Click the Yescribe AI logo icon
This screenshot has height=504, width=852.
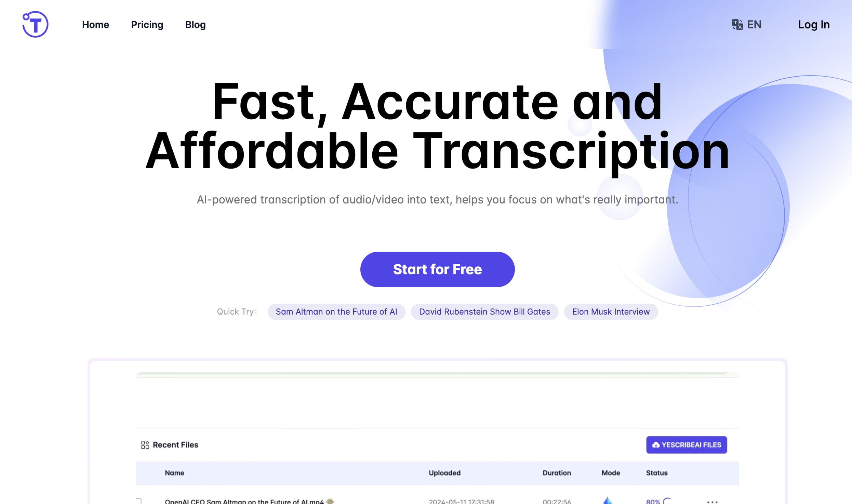coord(35,24)
